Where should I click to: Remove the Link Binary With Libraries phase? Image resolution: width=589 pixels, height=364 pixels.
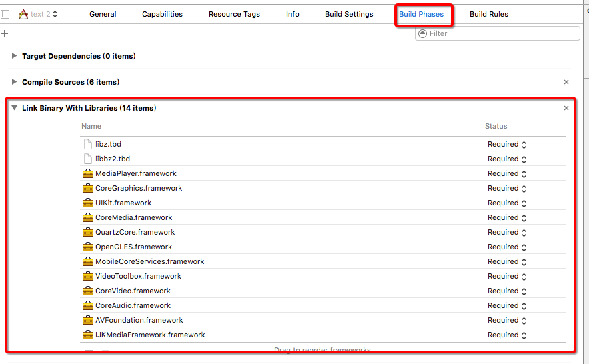pyautogui.click(x=566, y=108)
